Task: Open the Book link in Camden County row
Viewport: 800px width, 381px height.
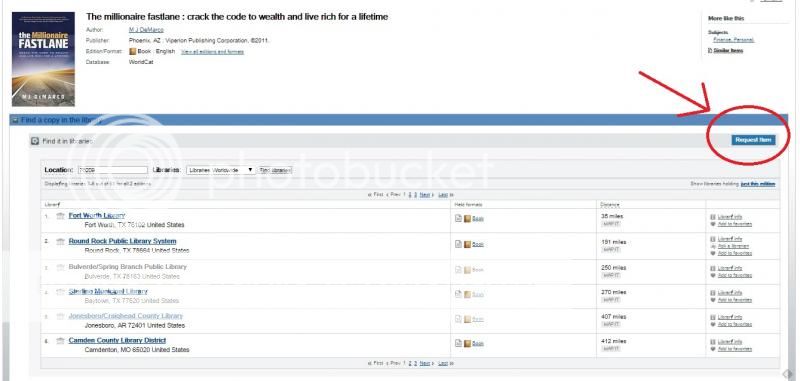Action: coord(478,344)
